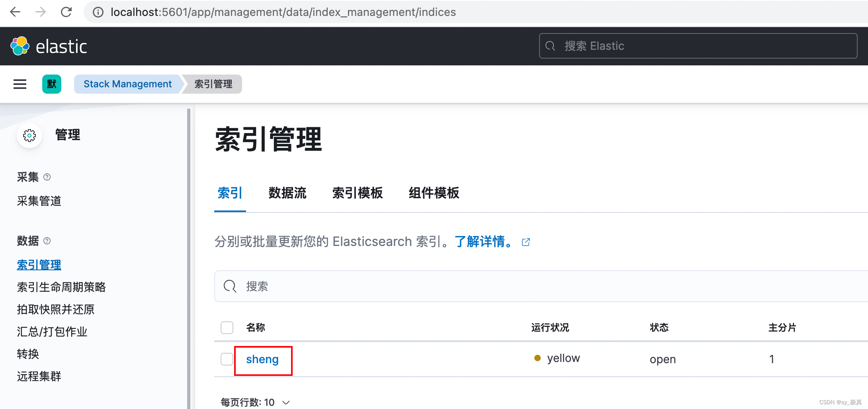This screenshot has height=409, width=868.
Task: Click 索引管理 breadcrumb
Action: (x=213, y=84)
